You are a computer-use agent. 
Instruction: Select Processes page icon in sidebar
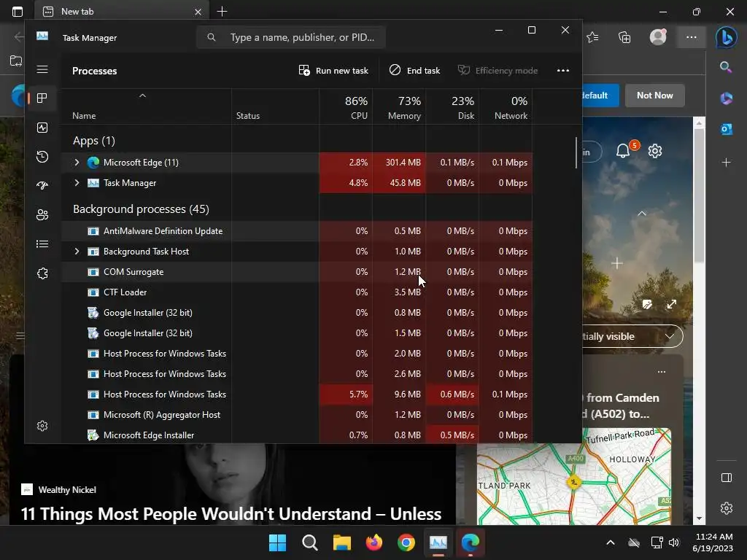42,98
